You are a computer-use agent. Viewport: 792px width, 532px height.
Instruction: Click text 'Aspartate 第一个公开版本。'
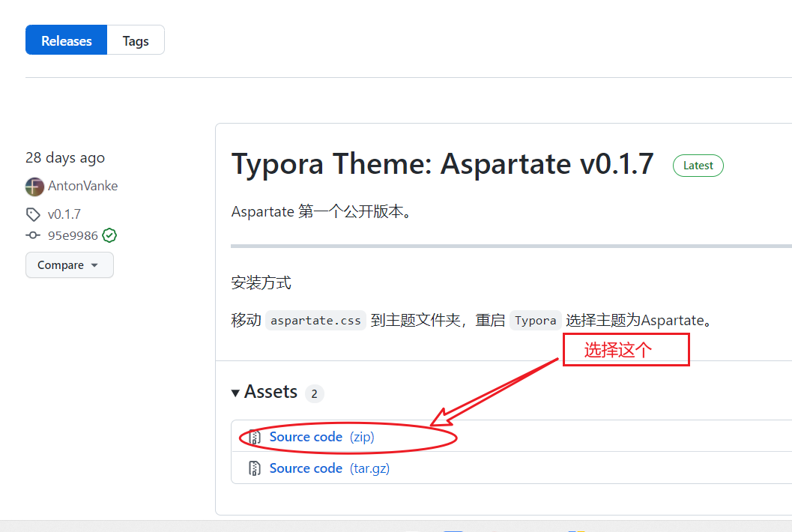click(x=321, y=211)
